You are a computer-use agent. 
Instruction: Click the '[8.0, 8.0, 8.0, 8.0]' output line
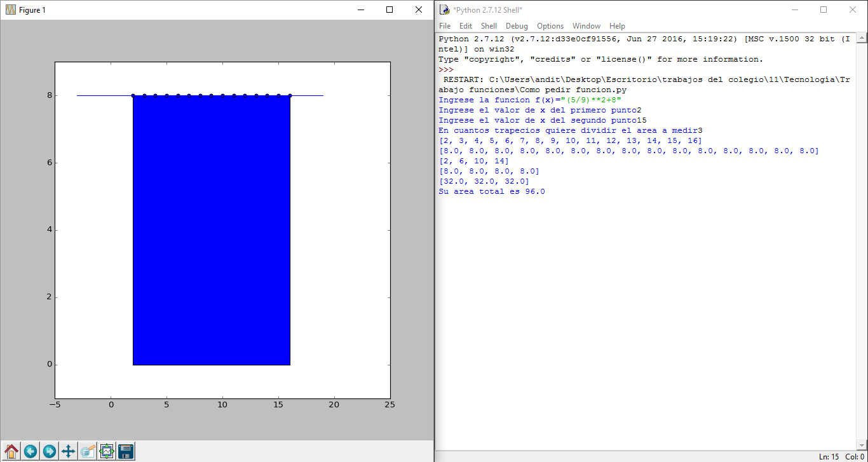coord(489,171)
